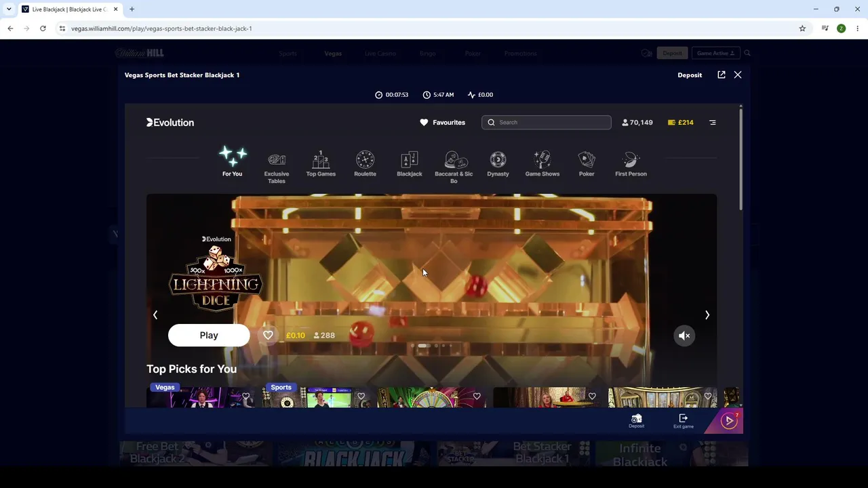Play Lightning Dice
This screenshot has width=868, height=488.
[x=209, y=335]
